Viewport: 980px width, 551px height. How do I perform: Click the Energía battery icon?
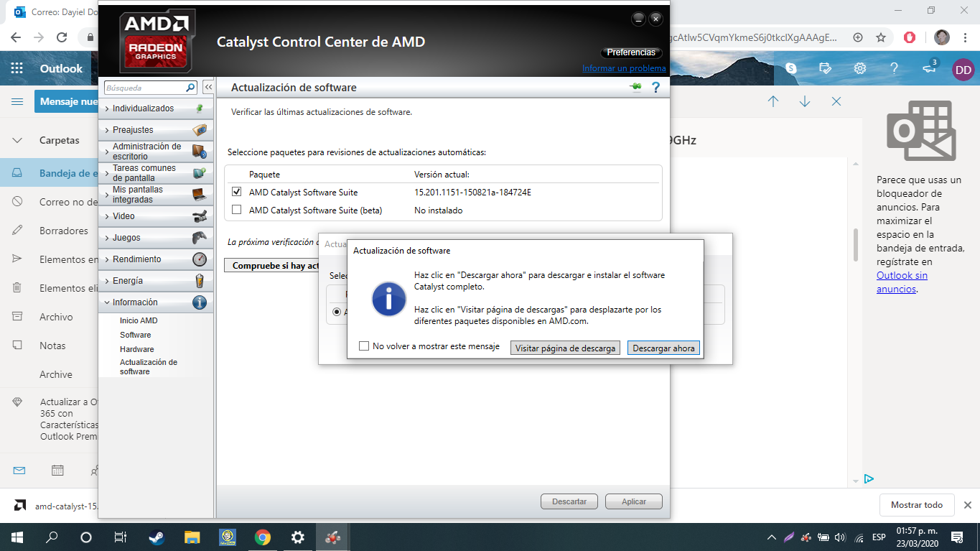[200, 281]
